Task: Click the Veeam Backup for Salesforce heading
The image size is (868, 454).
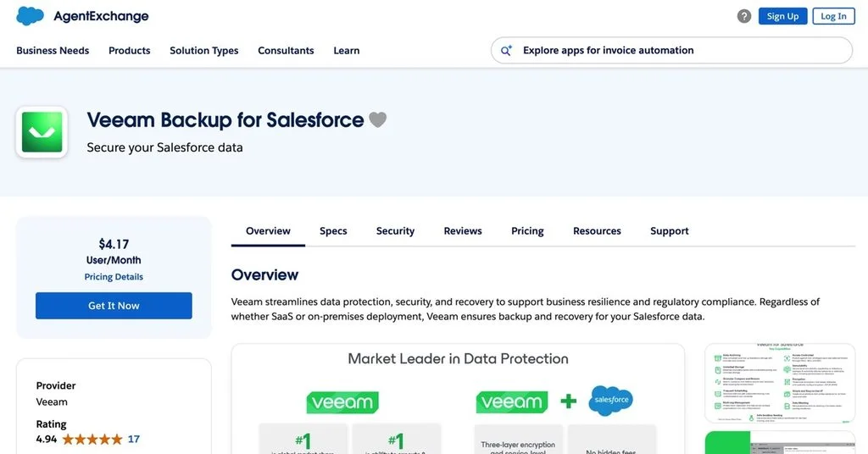Action: (x=225, y=120)
